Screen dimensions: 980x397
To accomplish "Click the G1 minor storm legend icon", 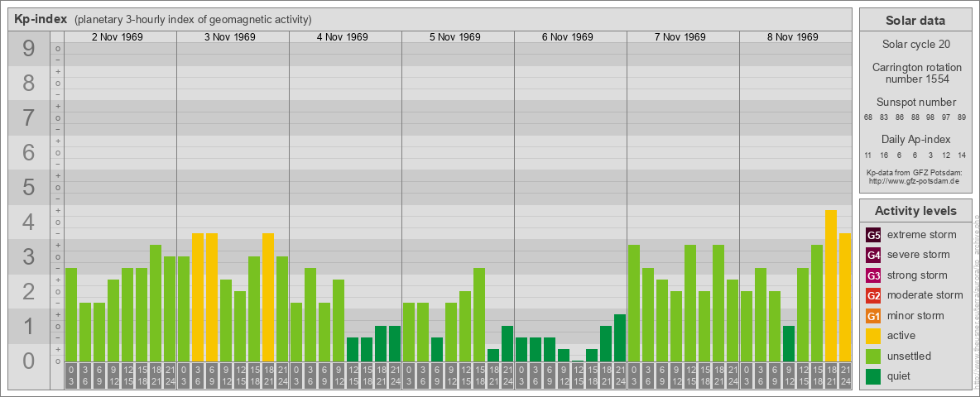I will point(873,316).
